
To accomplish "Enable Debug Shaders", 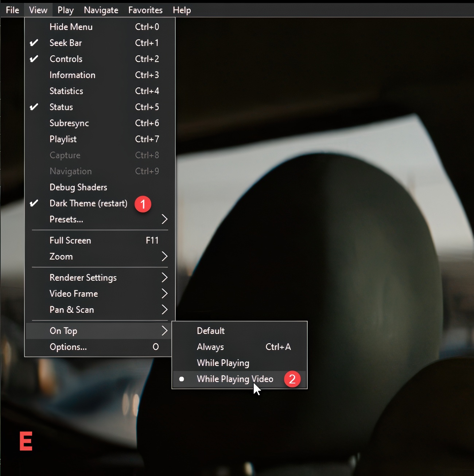I will 100,187.
